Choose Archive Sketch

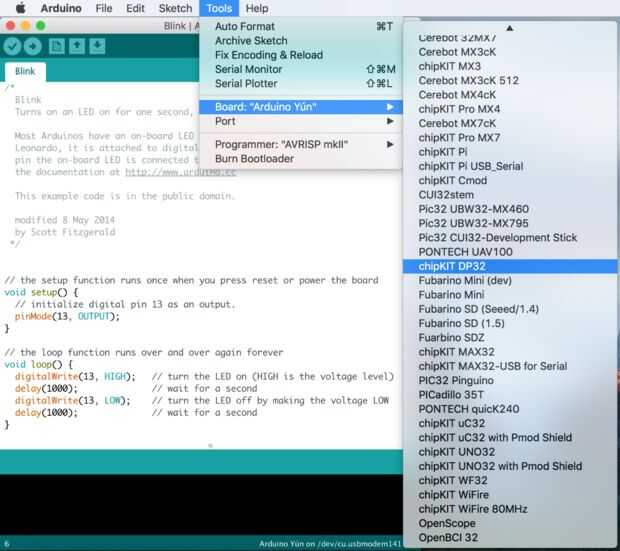(x=301, y=41)
